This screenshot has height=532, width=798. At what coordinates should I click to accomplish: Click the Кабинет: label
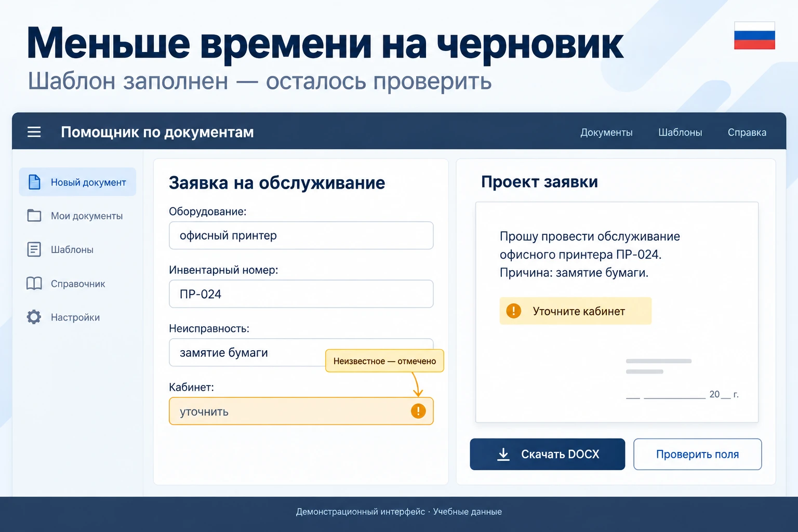(x=191, y=387)
